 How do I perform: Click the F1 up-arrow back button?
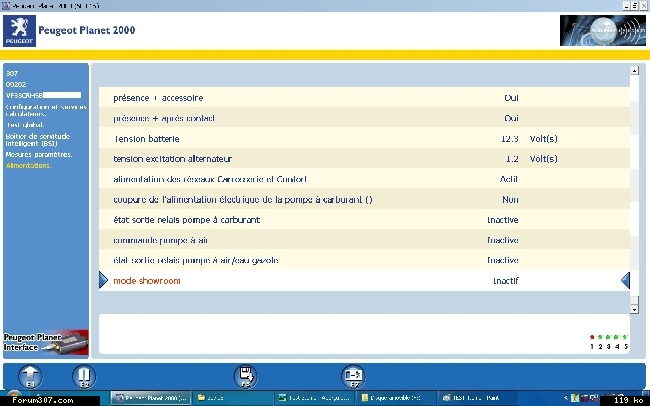tap(30, 377)
